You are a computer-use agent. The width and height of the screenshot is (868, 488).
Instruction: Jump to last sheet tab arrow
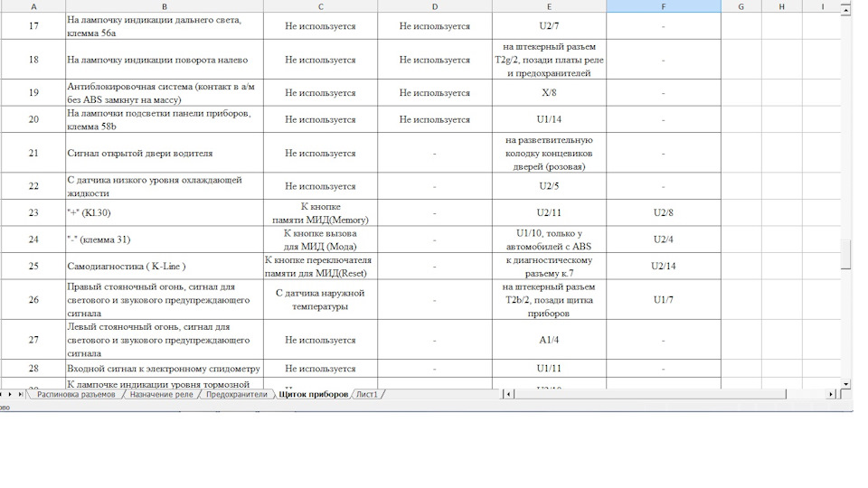[21, 395]
